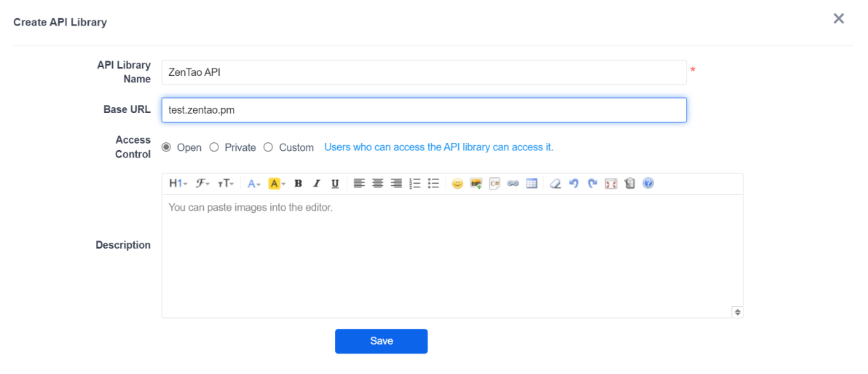Clear formatting with the eraser icon
The image size is (868, 374).
coord(555,184)
